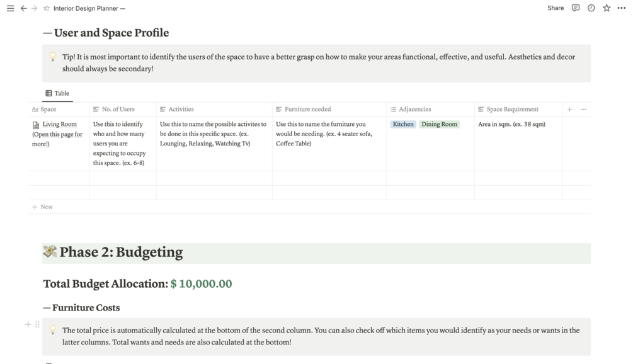This screenshot has height=364, width=633.
Task: Click the Kitchen adjacency tag
Action: point(403,125)
